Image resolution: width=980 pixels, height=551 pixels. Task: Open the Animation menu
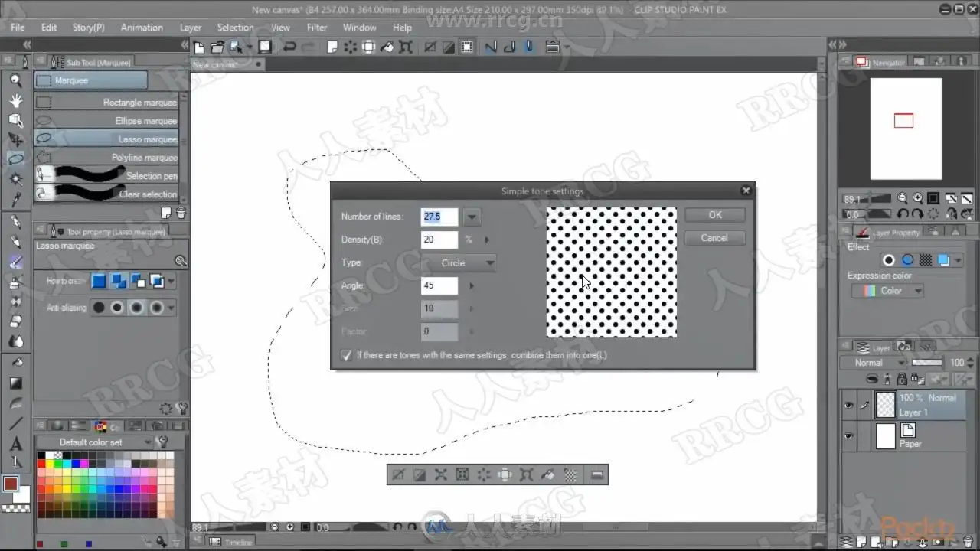click(142, 28)
